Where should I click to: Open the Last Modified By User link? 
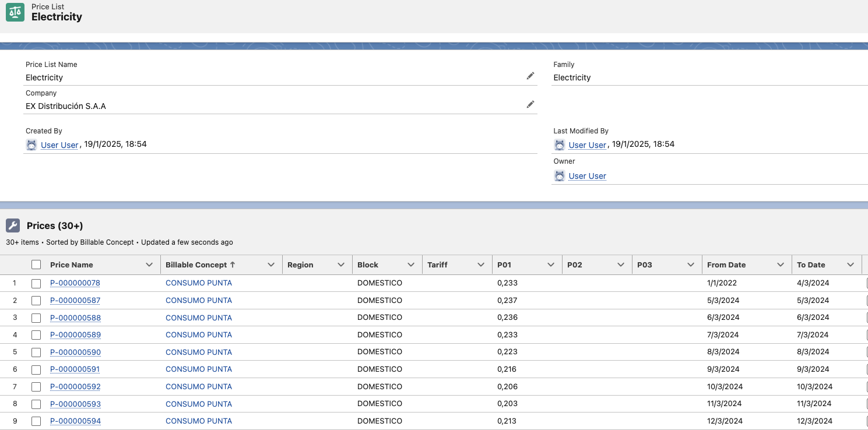click(588, 145)
